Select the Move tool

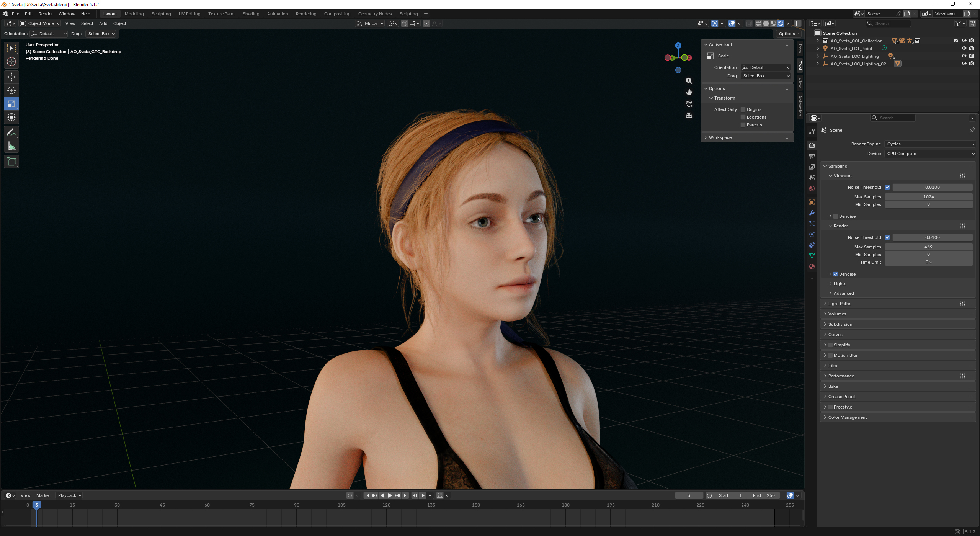[11, 77]
